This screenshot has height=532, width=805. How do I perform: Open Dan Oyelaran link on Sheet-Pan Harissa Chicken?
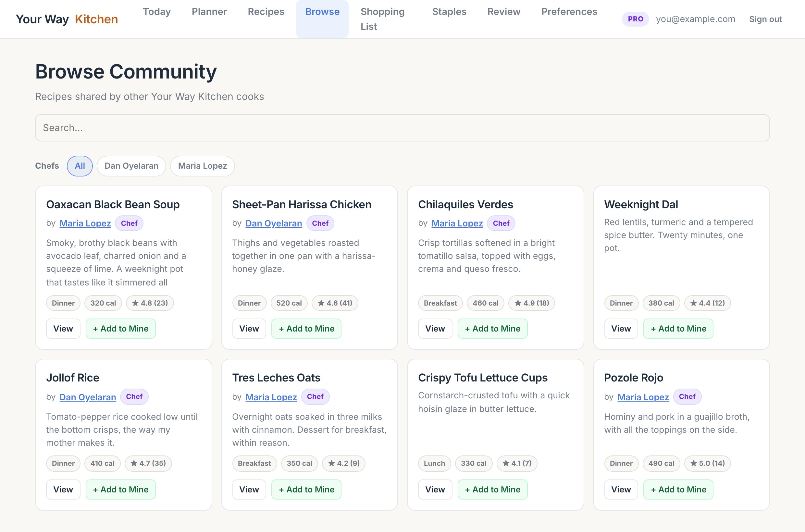[274, 223]
